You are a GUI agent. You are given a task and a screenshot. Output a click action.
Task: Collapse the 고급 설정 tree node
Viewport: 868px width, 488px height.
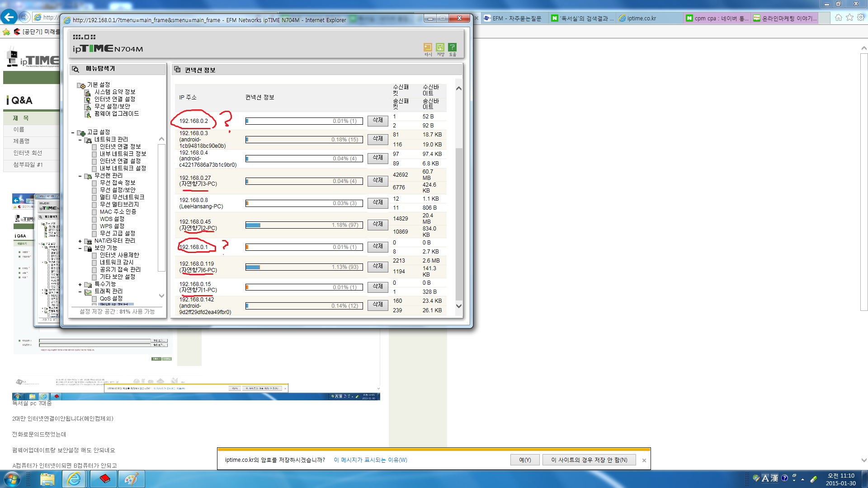[73, 133]
